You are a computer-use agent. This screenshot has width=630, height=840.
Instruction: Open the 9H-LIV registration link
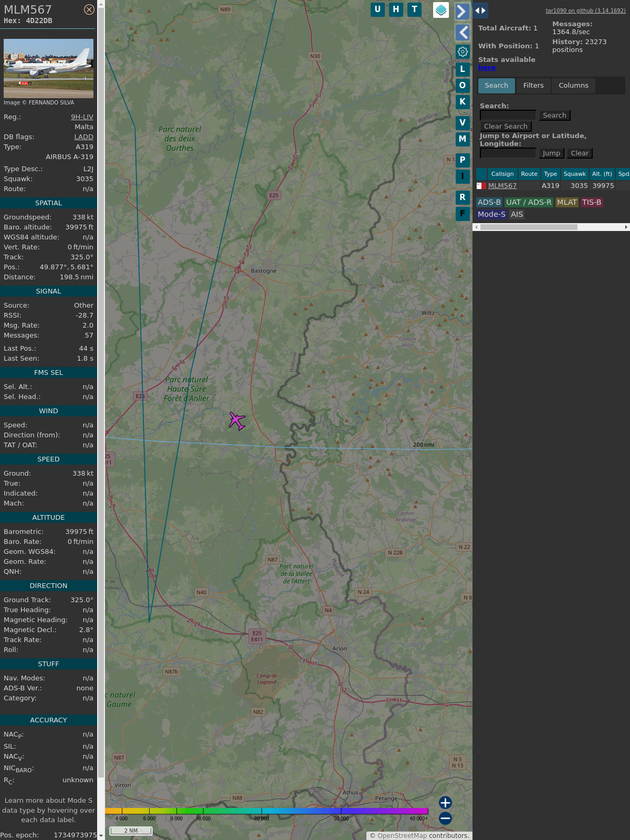point(82,117)
